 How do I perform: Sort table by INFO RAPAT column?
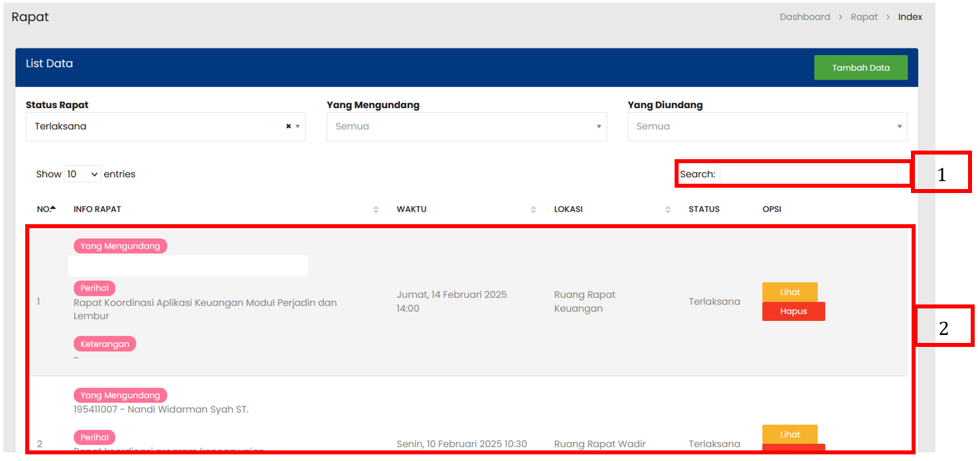click(x=376, y=210)
